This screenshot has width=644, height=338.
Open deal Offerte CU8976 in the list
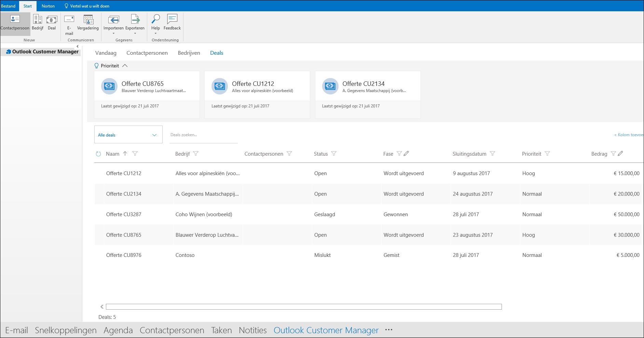(124, 255)
